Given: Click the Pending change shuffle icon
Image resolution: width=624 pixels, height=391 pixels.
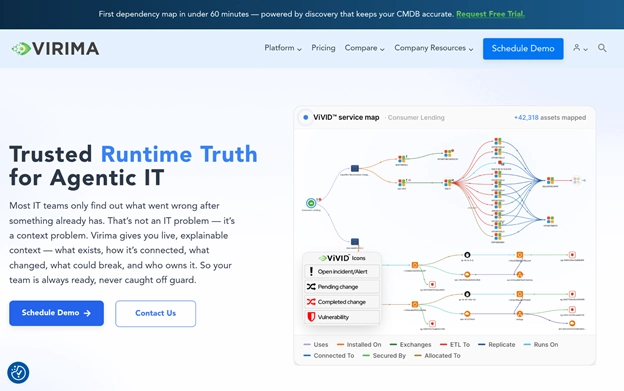Looking at the screenshot, I should [311, 286].
